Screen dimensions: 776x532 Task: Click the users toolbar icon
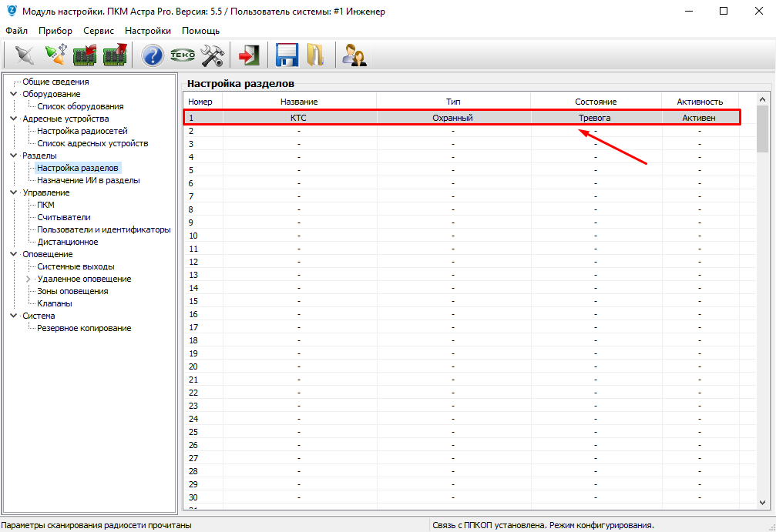pos(354,55)
